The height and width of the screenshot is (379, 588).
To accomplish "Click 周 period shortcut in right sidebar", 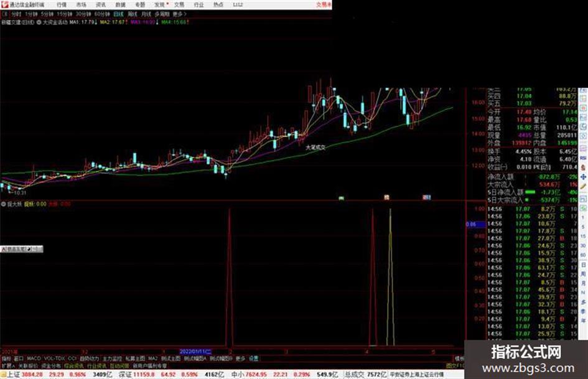I will tap(583, 274).
